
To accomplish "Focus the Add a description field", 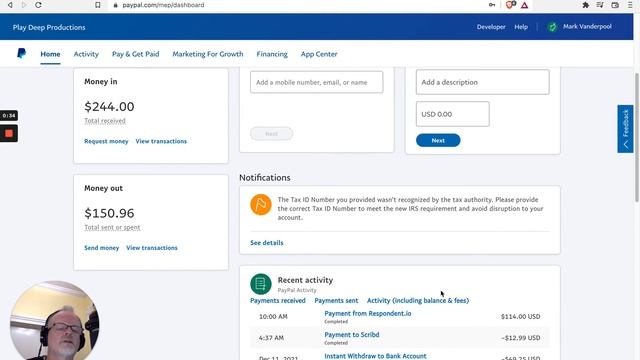I will coord(482,82).
